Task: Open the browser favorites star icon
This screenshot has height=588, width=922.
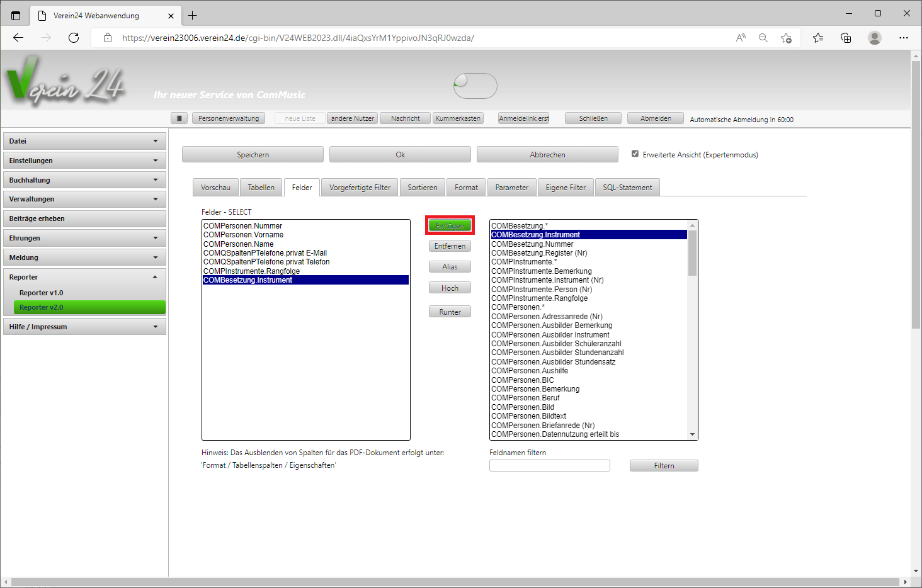Action: [817, 38]
